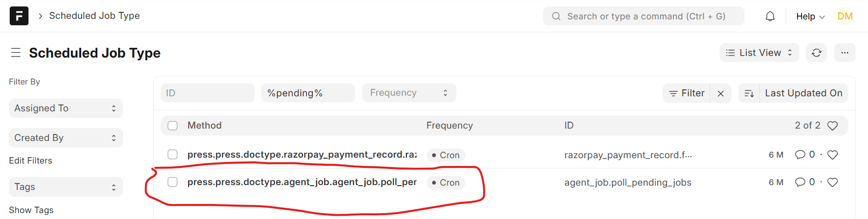Refresh the Scheduled Job Type list
The width and height of the screenshot is (868, 219).
(816, 53)
